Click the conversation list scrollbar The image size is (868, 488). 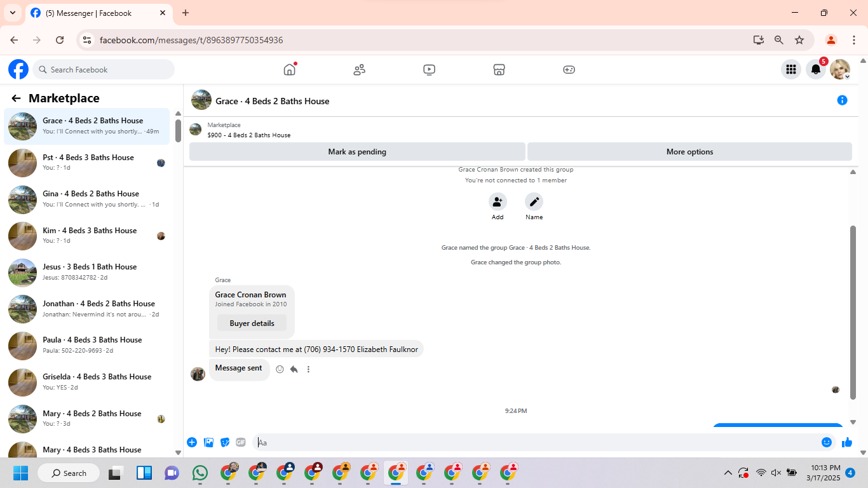178,131
